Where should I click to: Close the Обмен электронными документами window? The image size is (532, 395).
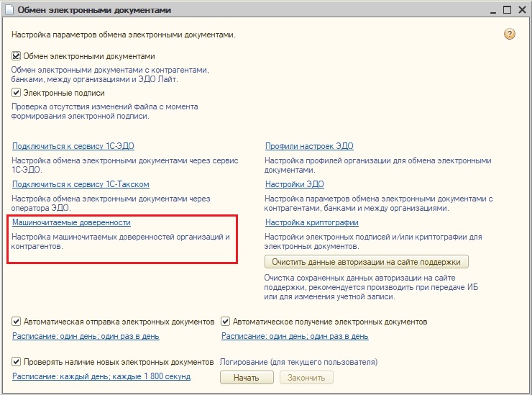click(x=522, y=10)
